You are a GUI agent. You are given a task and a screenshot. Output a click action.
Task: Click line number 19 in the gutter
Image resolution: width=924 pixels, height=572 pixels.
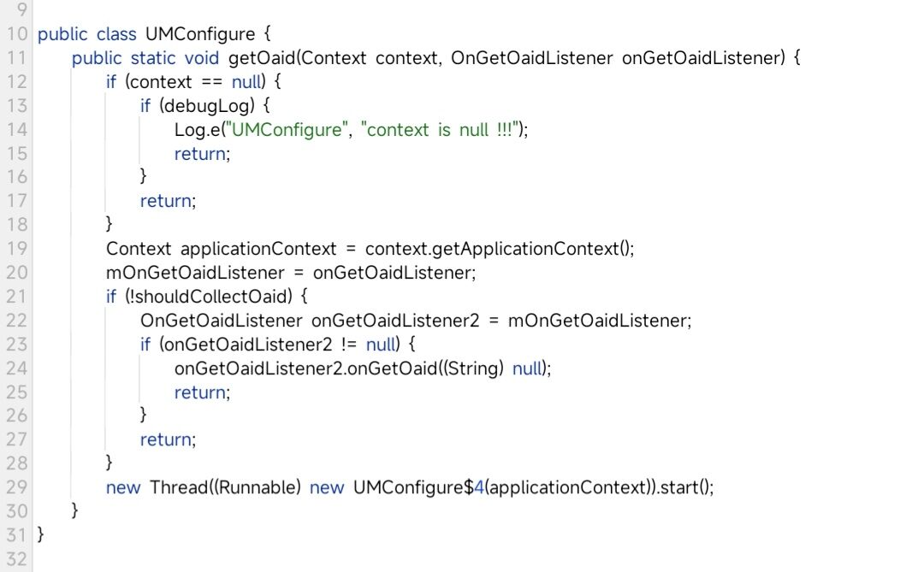17,249
